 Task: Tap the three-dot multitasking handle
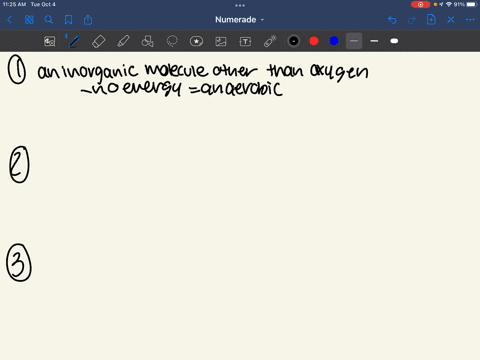[240, 5]
